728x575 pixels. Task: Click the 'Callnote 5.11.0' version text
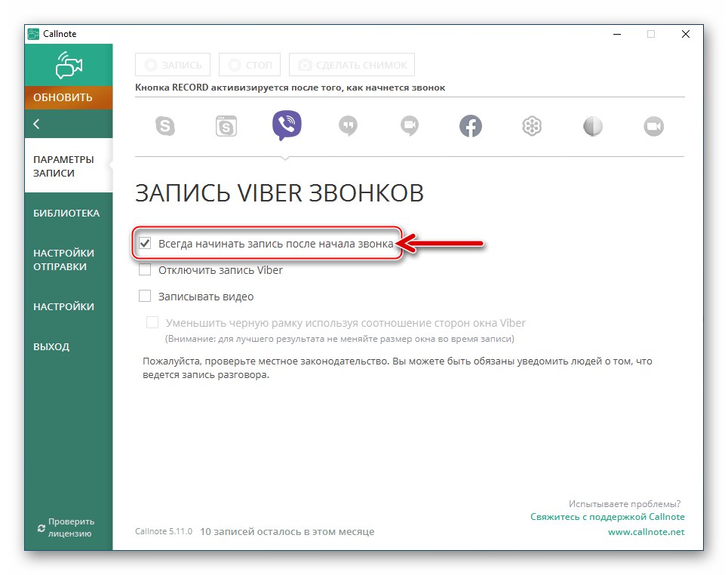(164, 531)
